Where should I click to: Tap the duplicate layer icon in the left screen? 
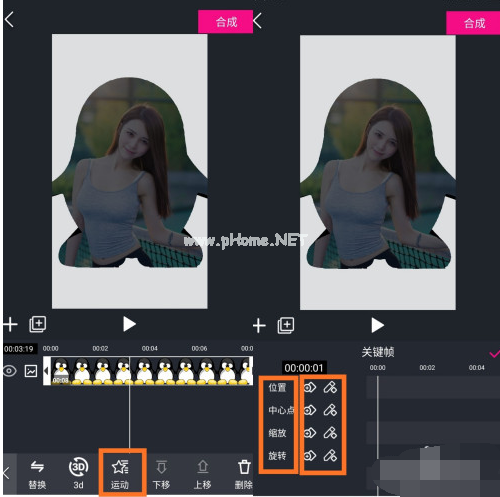pos(38,324)
